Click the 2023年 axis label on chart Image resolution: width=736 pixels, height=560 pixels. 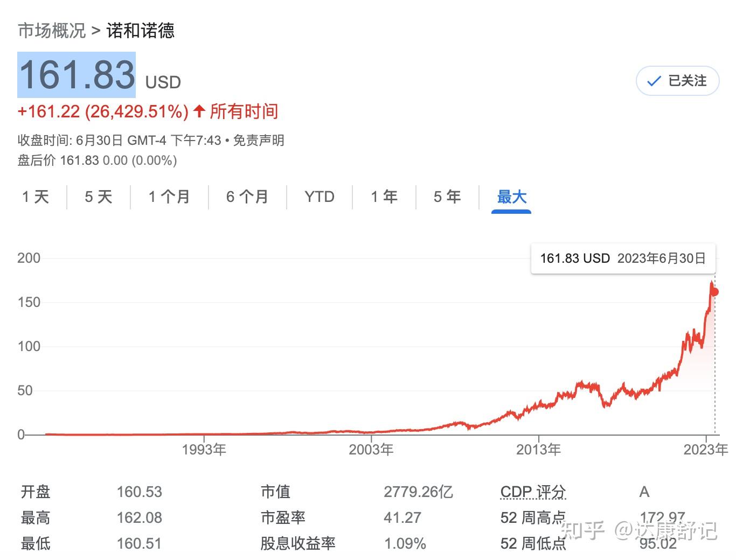point(706,449)
